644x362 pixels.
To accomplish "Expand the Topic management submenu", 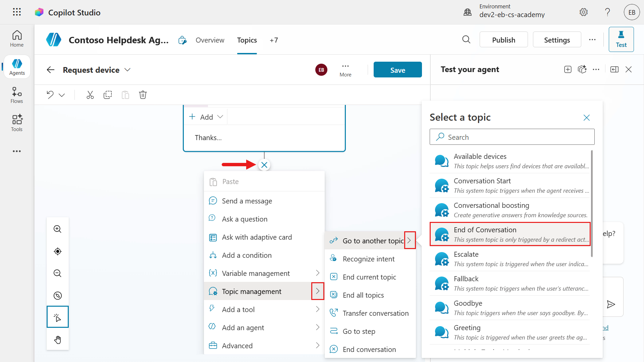I will (x=317, y=291).
